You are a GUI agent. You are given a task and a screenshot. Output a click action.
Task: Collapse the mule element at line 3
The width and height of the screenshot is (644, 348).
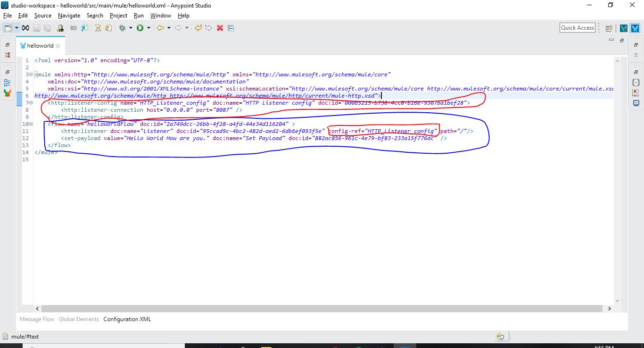click(31, 75)
